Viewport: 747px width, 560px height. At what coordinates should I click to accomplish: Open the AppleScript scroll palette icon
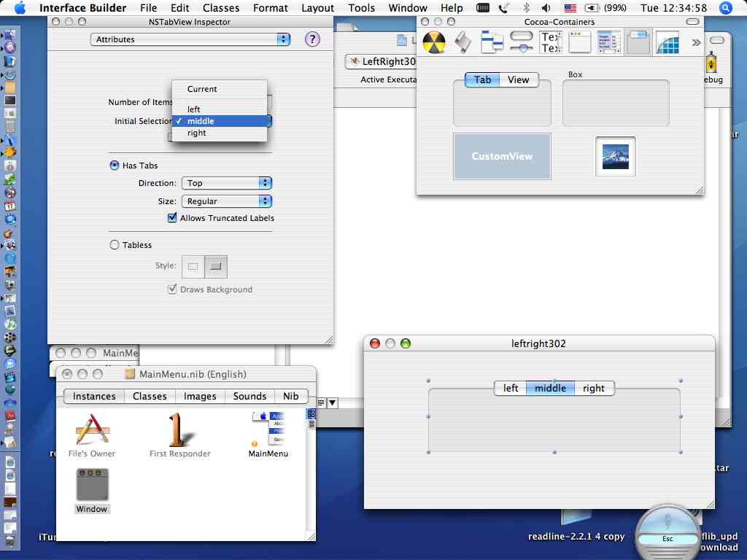pos(462,42)
